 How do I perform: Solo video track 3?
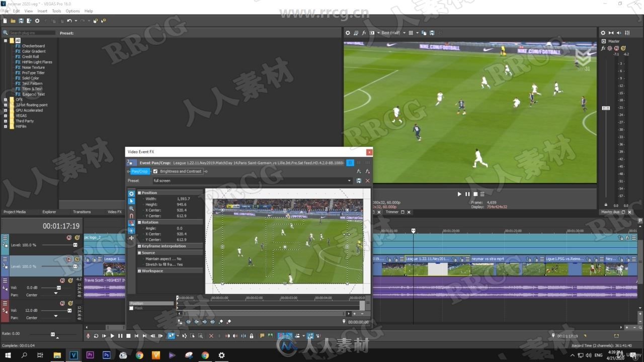[77, 259]
